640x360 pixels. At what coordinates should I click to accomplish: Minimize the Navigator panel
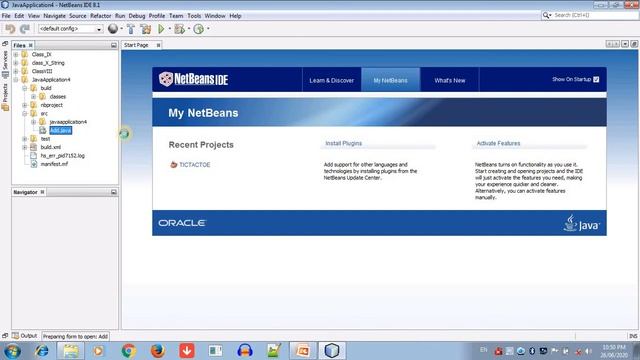[x=114, y=192]
